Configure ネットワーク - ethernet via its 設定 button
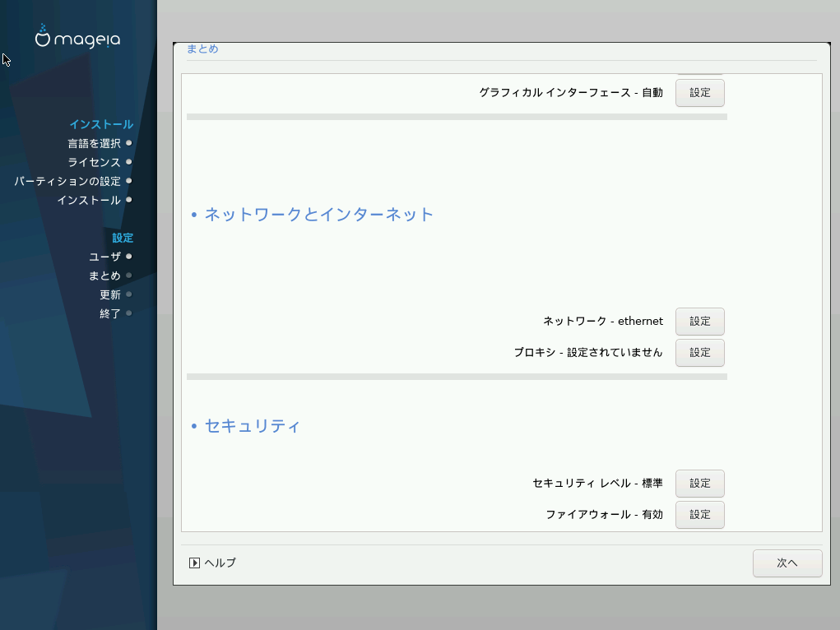Image resolution: width=840 pixels, height=630 pixels. [699, 322]
